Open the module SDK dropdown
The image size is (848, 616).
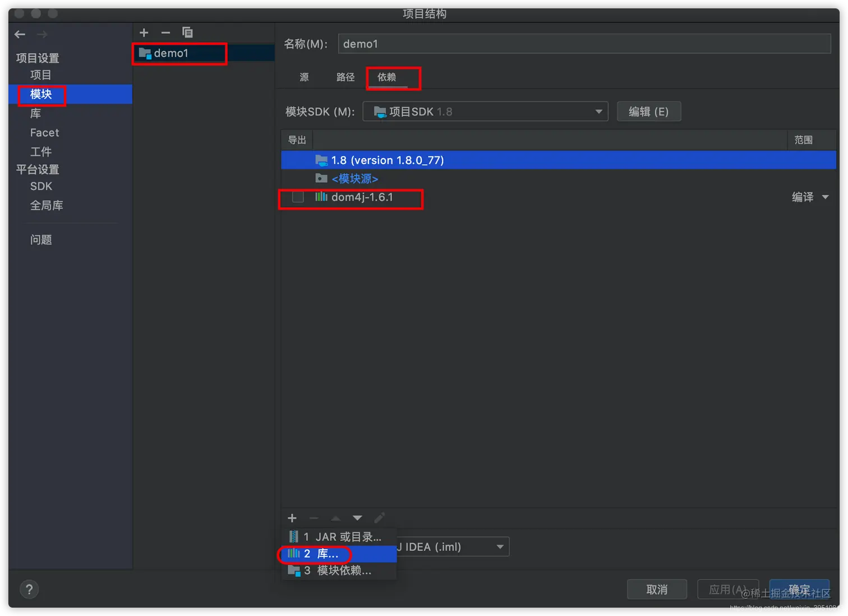[x=486, y=112]
